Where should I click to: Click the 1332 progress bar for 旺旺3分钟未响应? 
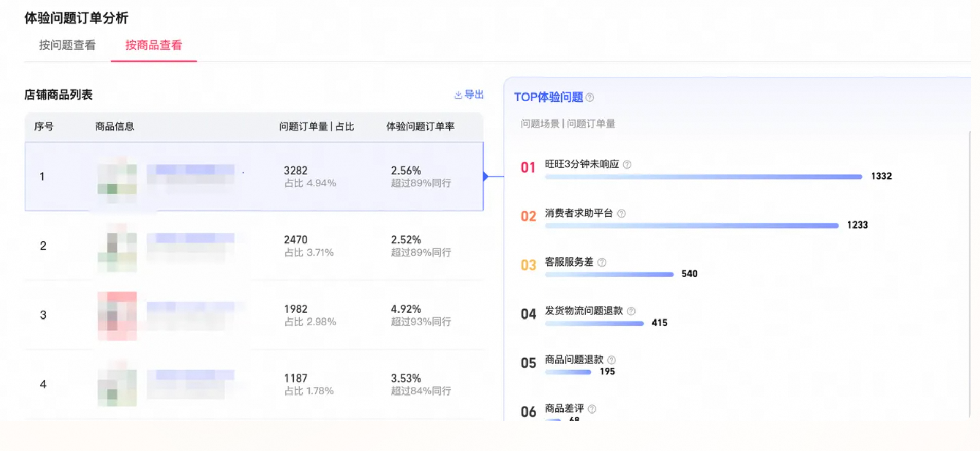tap(703, 177)
